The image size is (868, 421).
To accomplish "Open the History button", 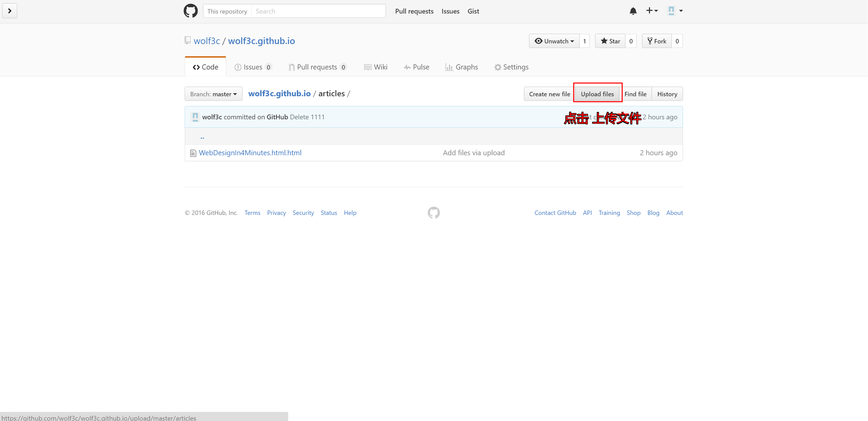I will [x=667, y=94].
